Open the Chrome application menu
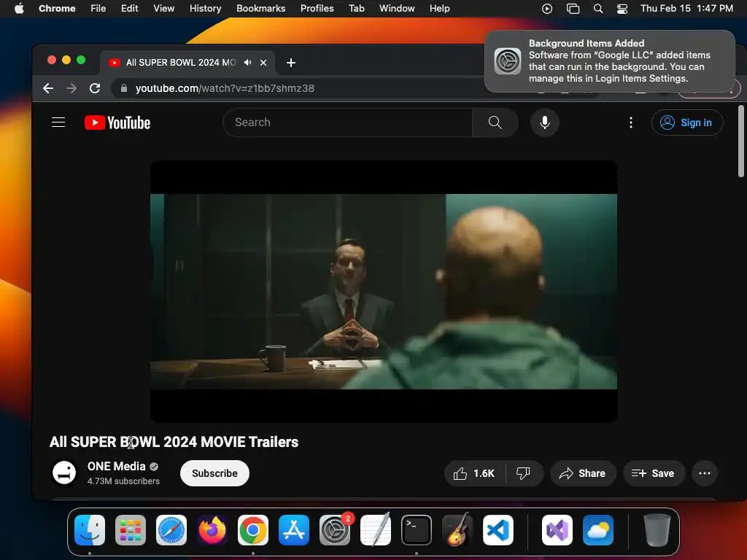The height and width of the screenshot is (560, 747). tap(57, 9)
